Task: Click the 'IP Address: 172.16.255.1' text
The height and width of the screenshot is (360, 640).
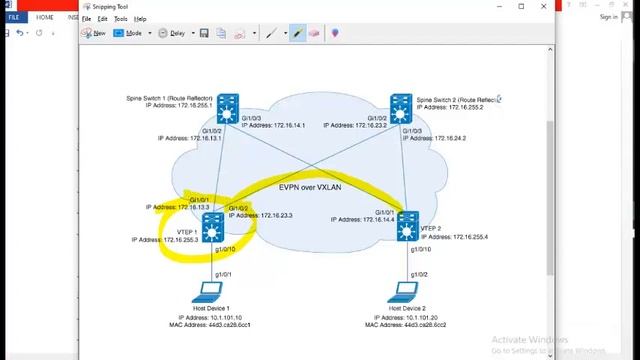Action: [179, 105]
